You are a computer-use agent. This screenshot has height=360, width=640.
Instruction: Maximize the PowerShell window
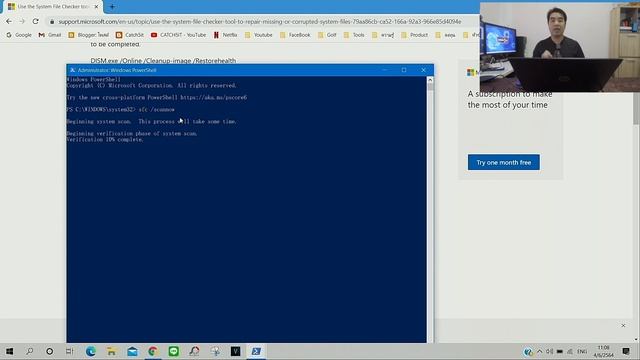pyautogui.click(x=404, y=70)
